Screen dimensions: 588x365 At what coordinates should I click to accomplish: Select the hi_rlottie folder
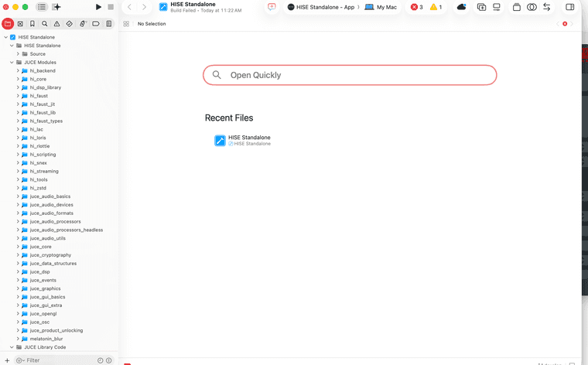click(x=39, y=146)
